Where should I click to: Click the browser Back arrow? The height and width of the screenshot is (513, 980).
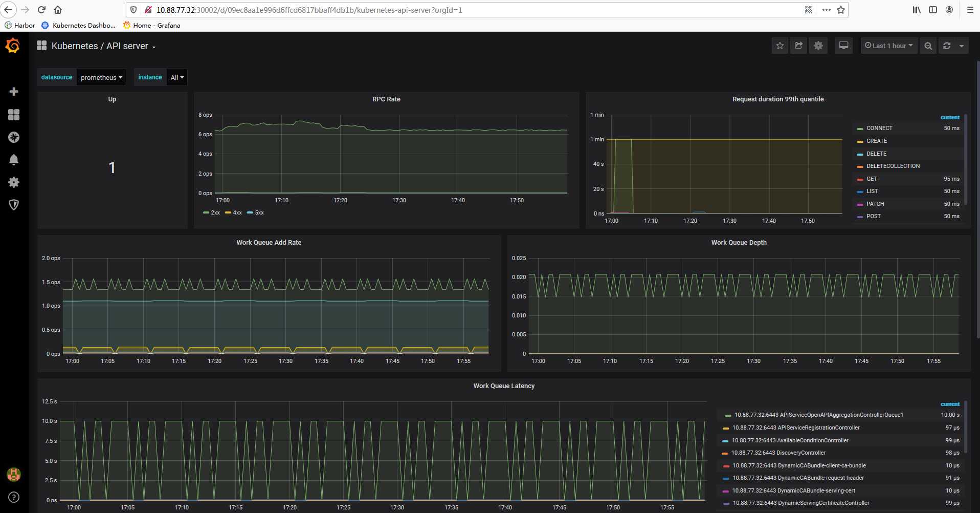point(8,10)
